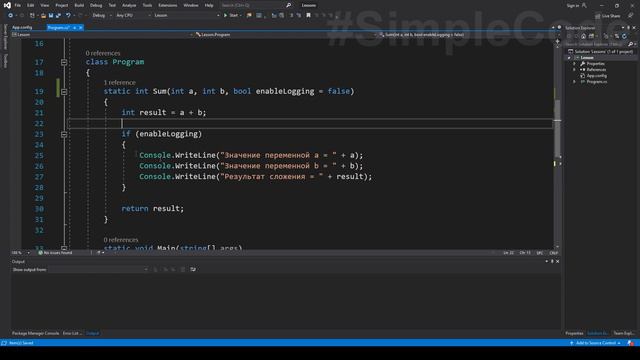Click the editor vertical scrollbar thumb
This screenshot has height=360, width=640.
(557, 128)
